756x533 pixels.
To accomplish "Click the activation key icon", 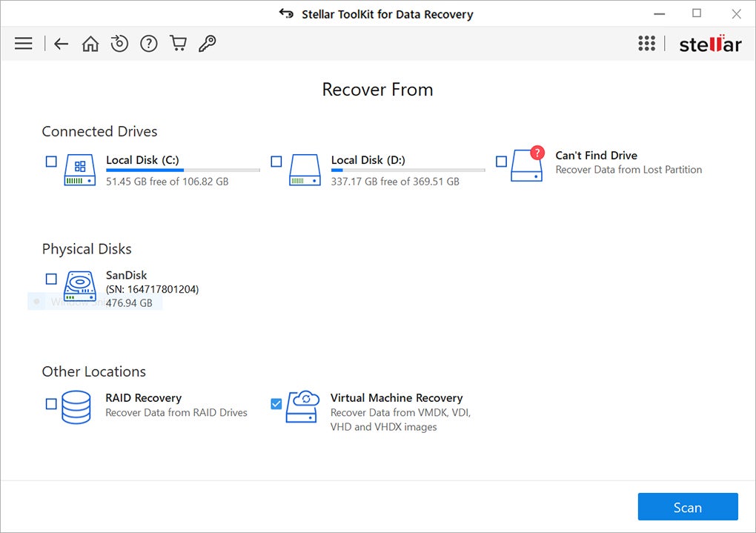I will coord(207,43).
